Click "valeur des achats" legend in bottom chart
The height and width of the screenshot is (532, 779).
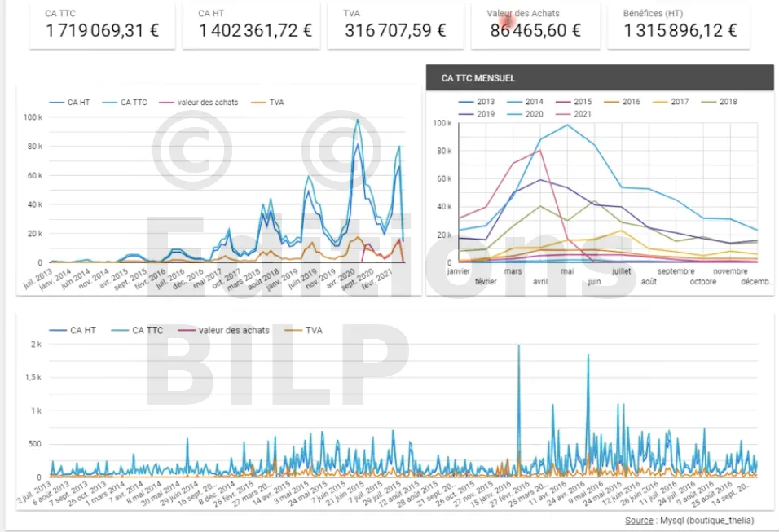(213, 330)
